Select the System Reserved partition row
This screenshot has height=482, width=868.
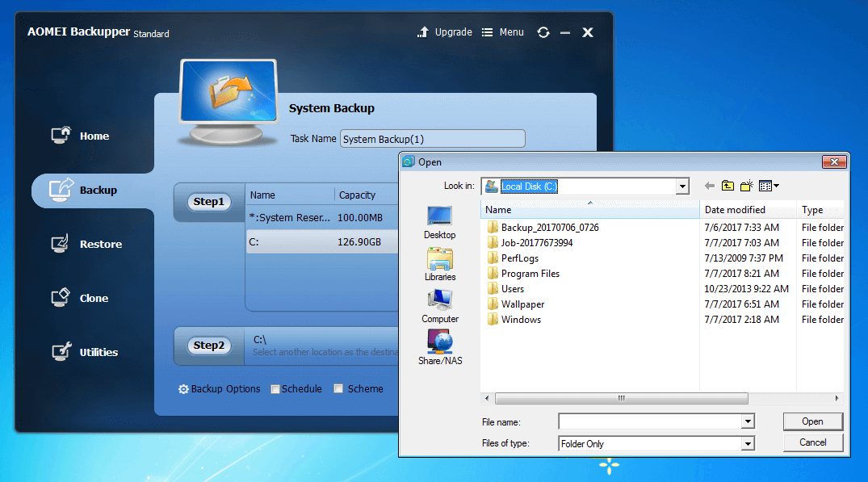(x=323, y=217)
